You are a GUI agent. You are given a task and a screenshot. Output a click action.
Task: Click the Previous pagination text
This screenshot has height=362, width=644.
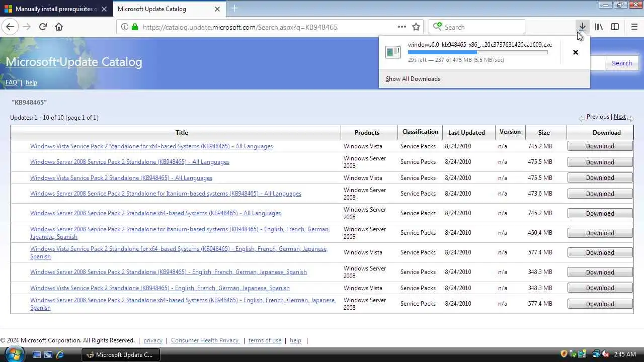(x=598, y=117)
